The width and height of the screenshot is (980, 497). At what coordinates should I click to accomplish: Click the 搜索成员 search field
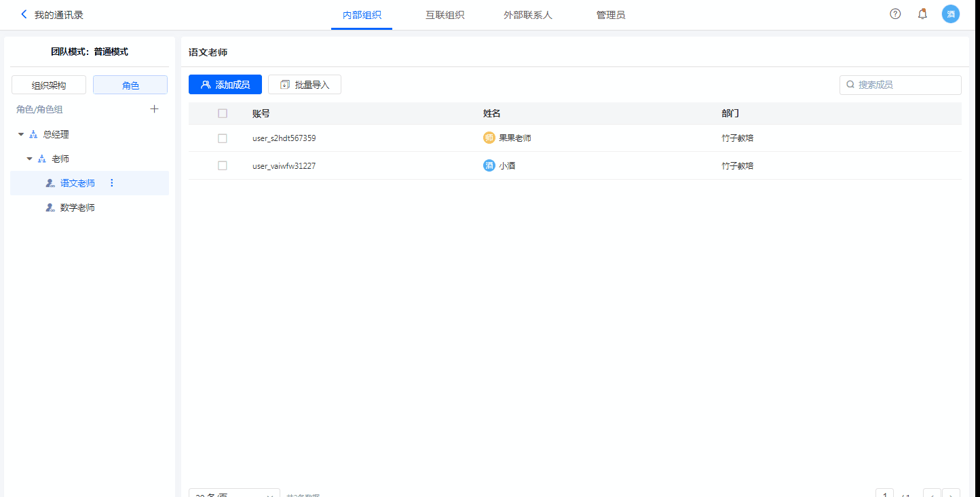click(x=906, y=85)
